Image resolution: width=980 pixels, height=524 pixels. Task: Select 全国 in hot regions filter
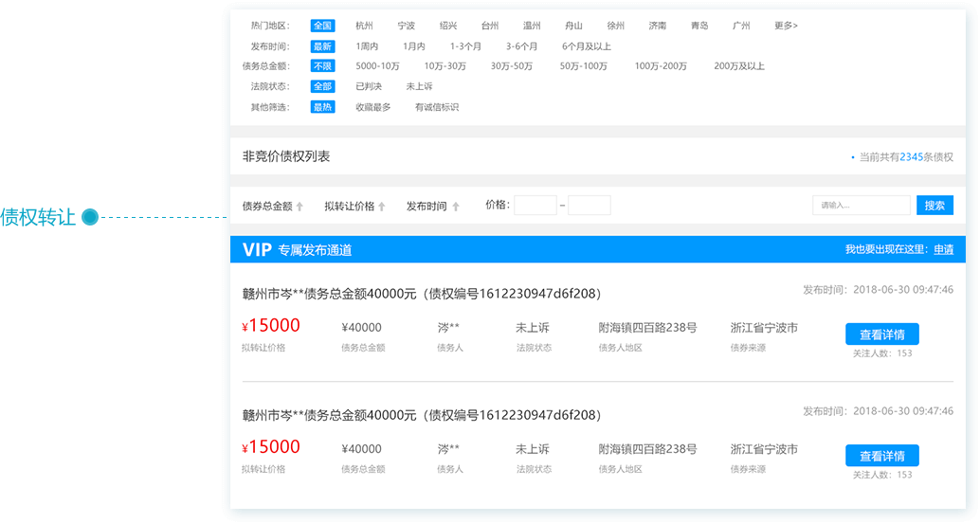[x=322, y=26]
